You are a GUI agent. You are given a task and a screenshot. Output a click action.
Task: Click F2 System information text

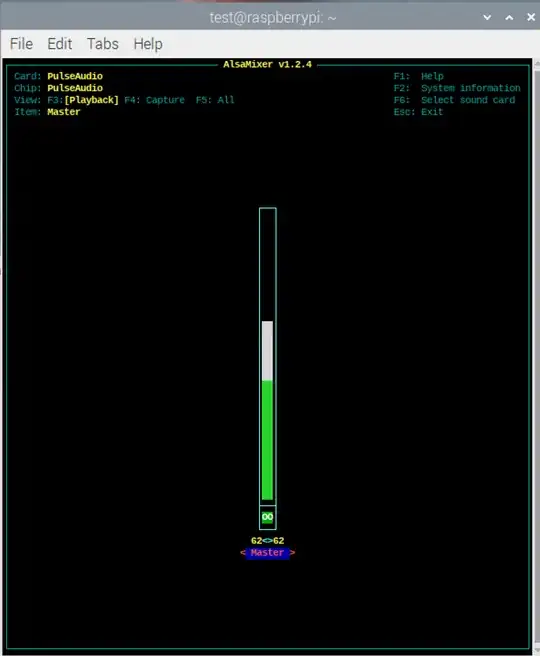coord(457,88)
